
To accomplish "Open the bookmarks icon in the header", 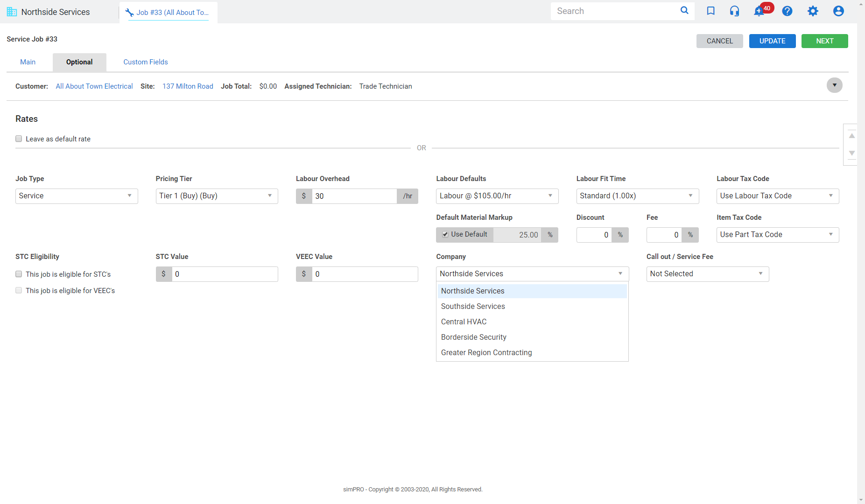I will [x=710, y=11].
